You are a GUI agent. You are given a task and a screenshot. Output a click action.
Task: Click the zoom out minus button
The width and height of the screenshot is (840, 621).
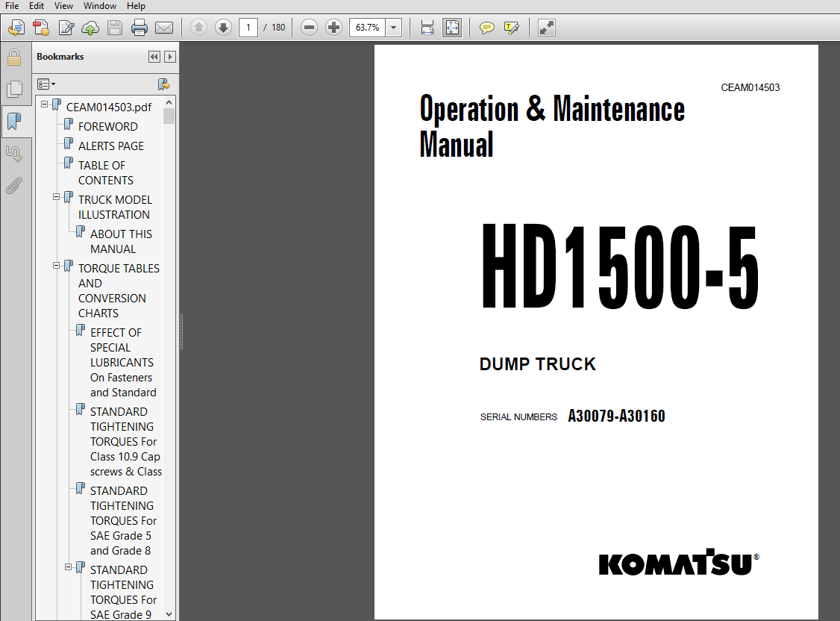309,28
